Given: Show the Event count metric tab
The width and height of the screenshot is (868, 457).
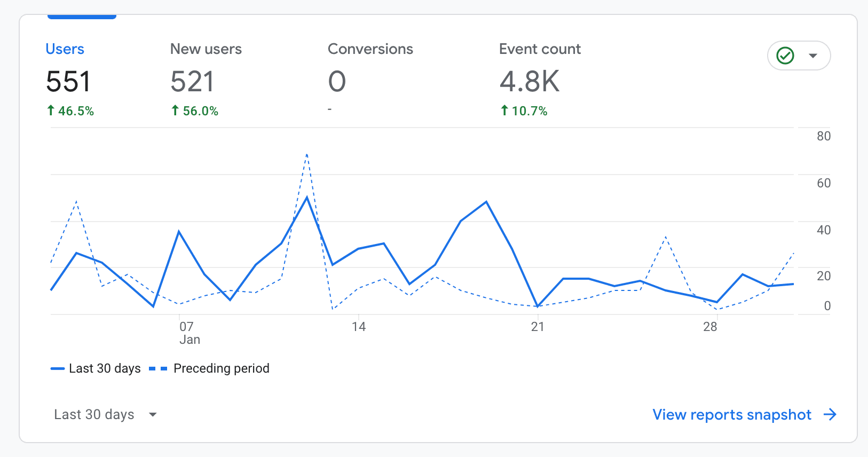Looking at the screenshot, I should pos(540,49).
